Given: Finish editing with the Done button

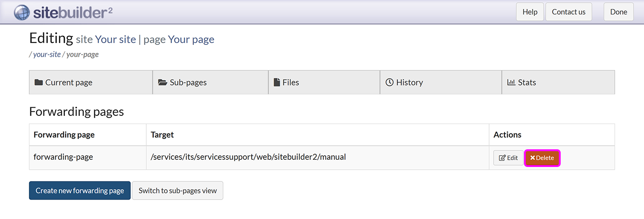Looking at the screenshot, I should pyautogui.click(x=618, y=12).
